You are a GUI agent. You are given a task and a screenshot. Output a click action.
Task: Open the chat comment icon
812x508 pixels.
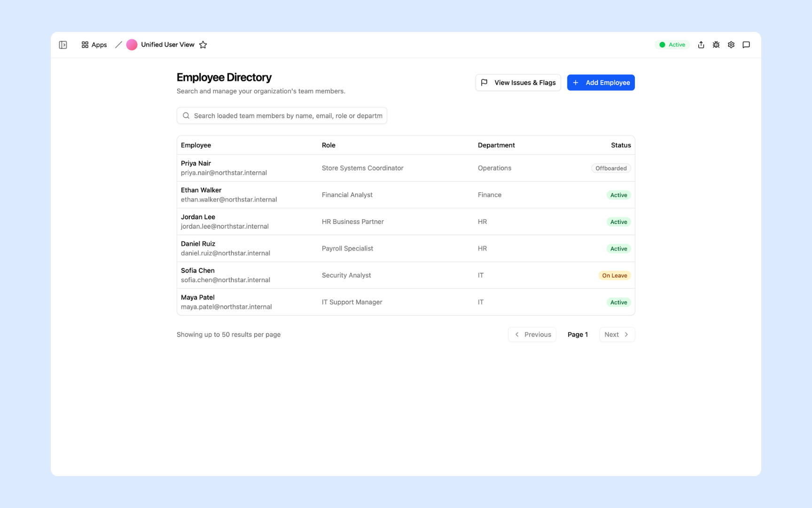coord(746,45)
